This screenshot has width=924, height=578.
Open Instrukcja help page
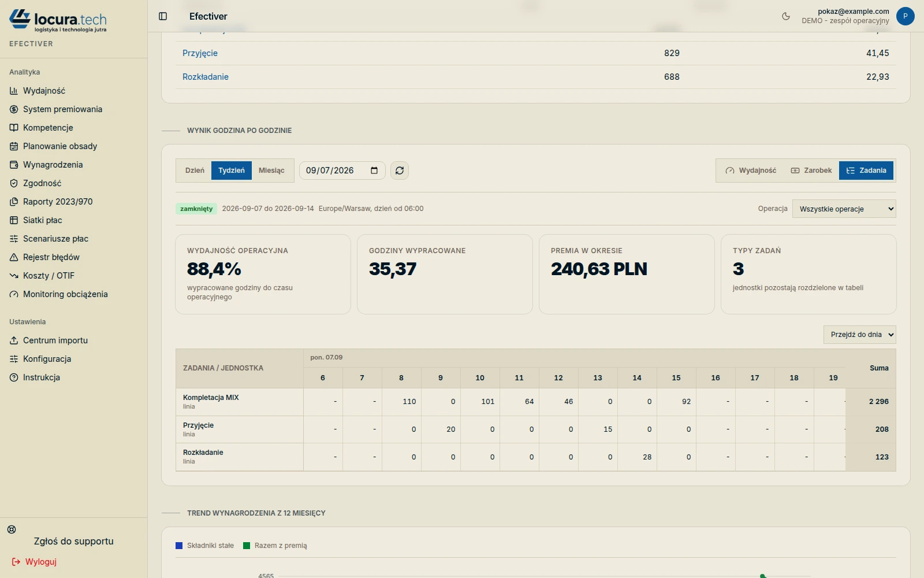[74, 377]
